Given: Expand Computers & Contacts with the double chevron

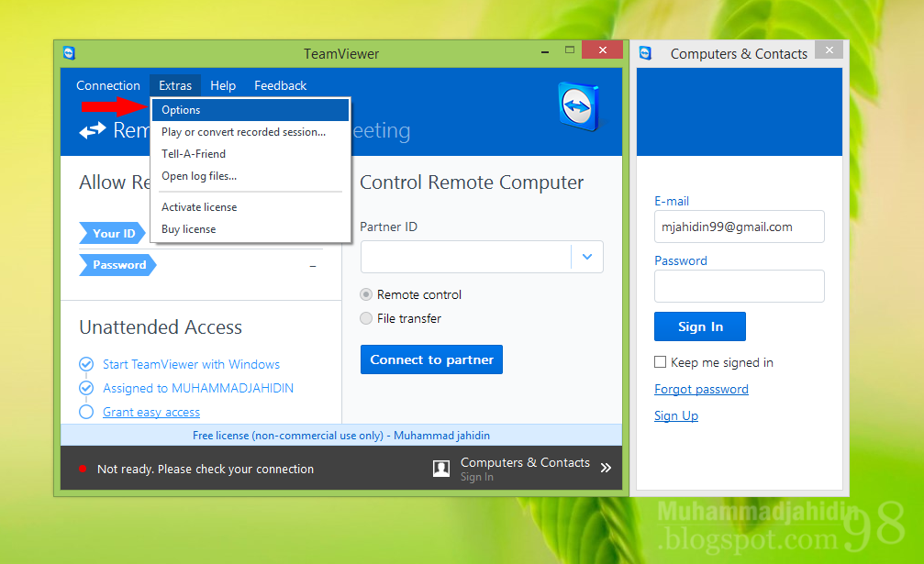Looking at the screenshot, I should 605,468.
